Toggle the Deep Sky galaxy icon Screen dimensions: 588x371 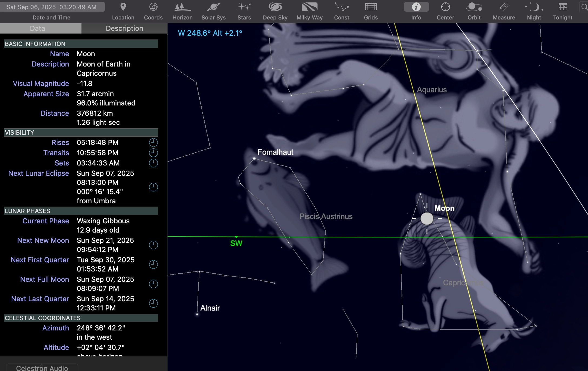[x=275, y=7]
